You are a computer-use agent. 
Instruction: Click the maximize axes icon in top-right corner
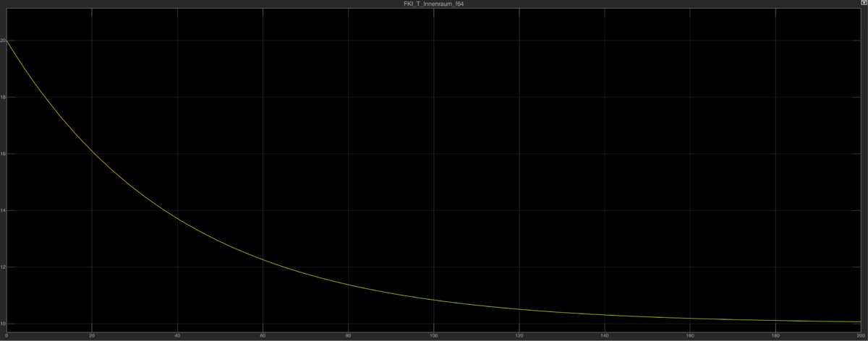tap(864, 4)
